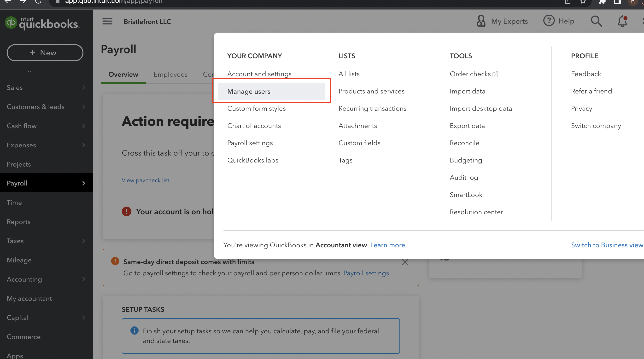
Task: Open the navigation hamburger menu
Action: [x=107, y=21]
